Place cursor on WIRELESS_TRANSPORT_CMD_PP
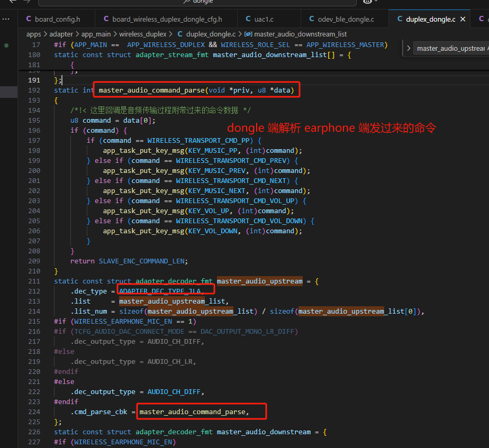The height and width of the screenshot is (448, 489). point(198,141)
